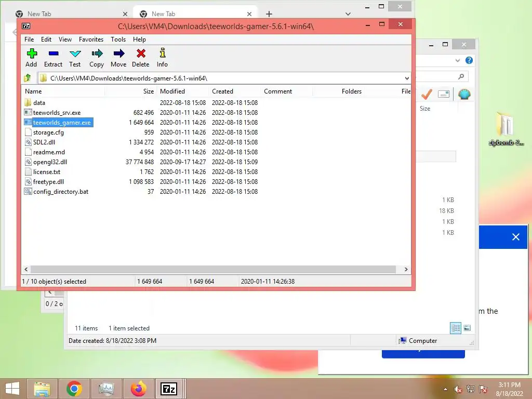
Task: Close the second New Tab in Chrome
Action: [x=249, y=14]
